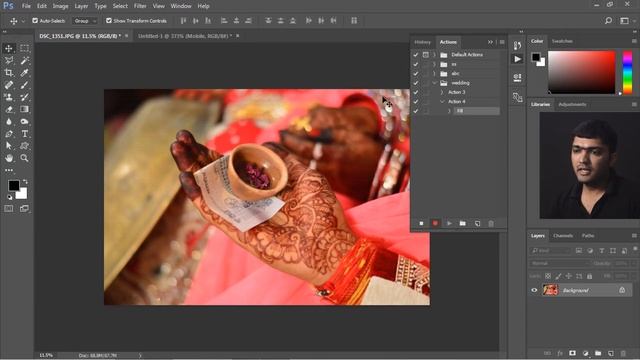Delete the selected action with trash icon
The height and width of the screenshot is (360, 640).
coord(491,223)
